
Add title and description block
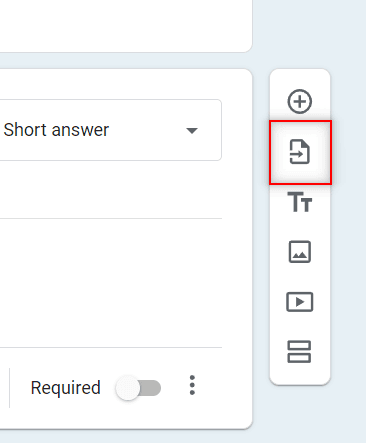[x=300, y=202]
